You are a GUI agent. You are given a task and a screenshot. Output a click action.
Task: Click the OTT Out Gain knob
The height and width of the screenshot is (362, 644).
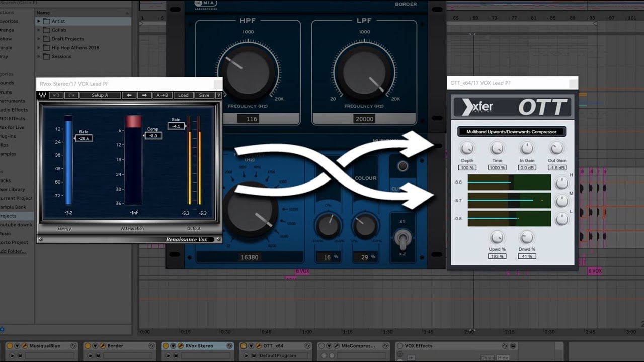[x=556, y=148]
